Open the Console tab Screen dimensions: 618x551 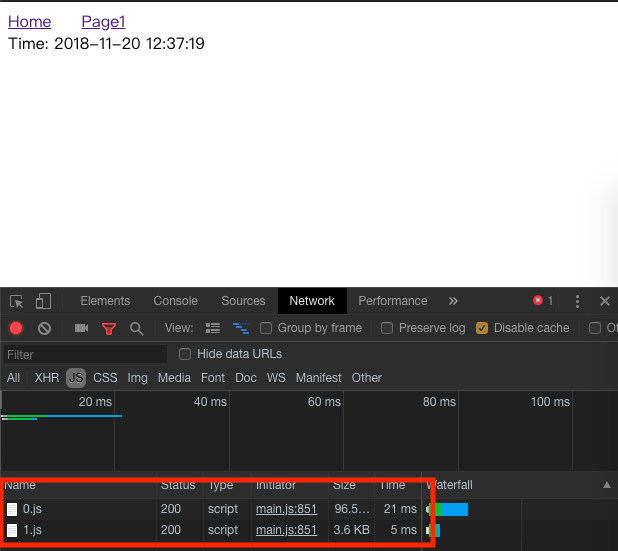(x=175, y=301)
